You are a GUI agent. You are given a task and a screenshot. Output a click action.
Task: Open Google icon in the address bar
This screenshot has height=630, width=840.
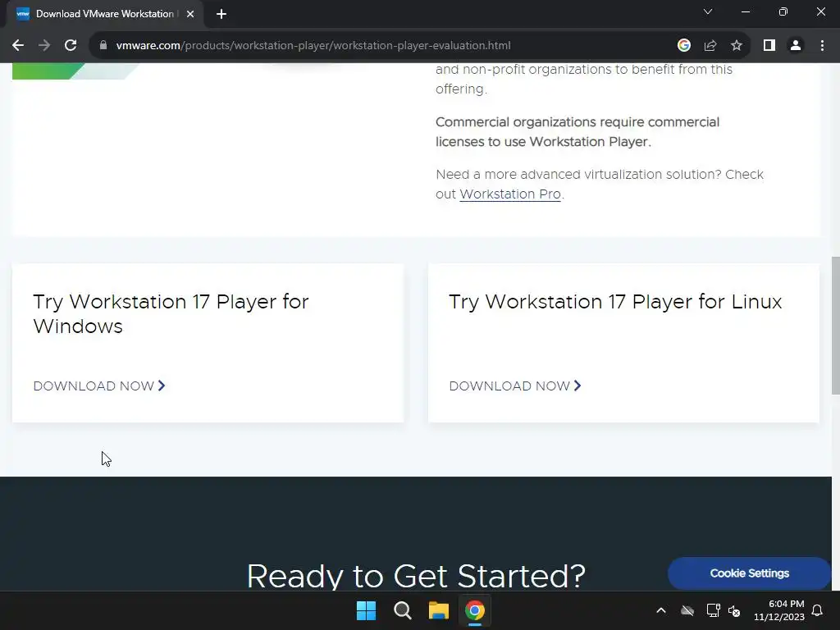[683, 46]
